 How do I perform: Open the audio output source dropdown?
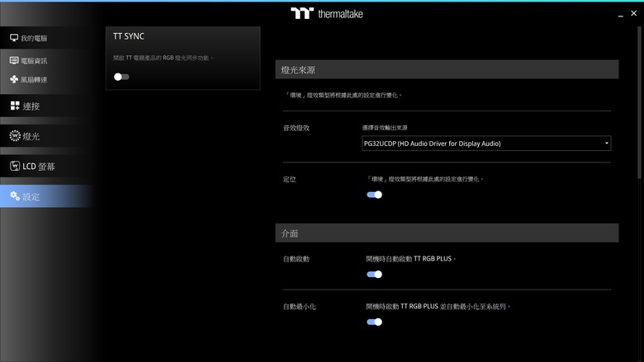click(x=486, y=143)
